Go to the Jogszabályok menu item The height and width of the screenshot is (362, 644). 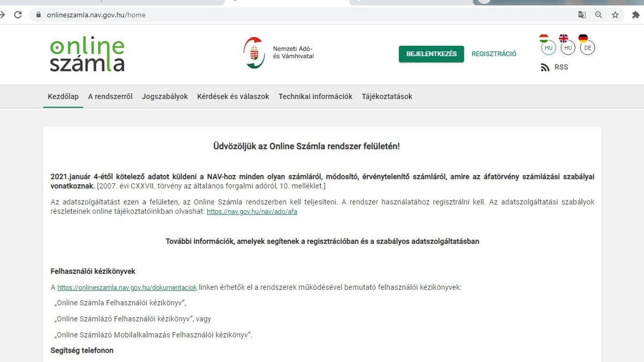[165, 96]
